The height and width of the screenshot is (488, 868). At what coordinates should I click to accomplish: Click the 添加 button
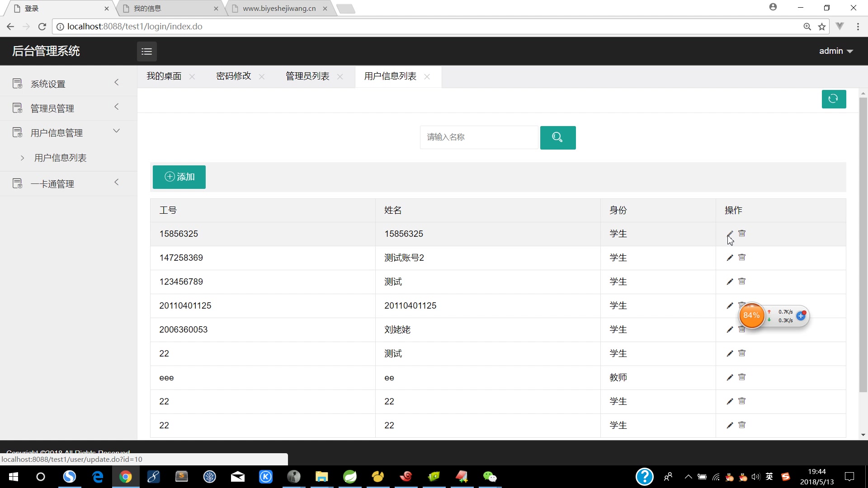[x=179, y=177]
